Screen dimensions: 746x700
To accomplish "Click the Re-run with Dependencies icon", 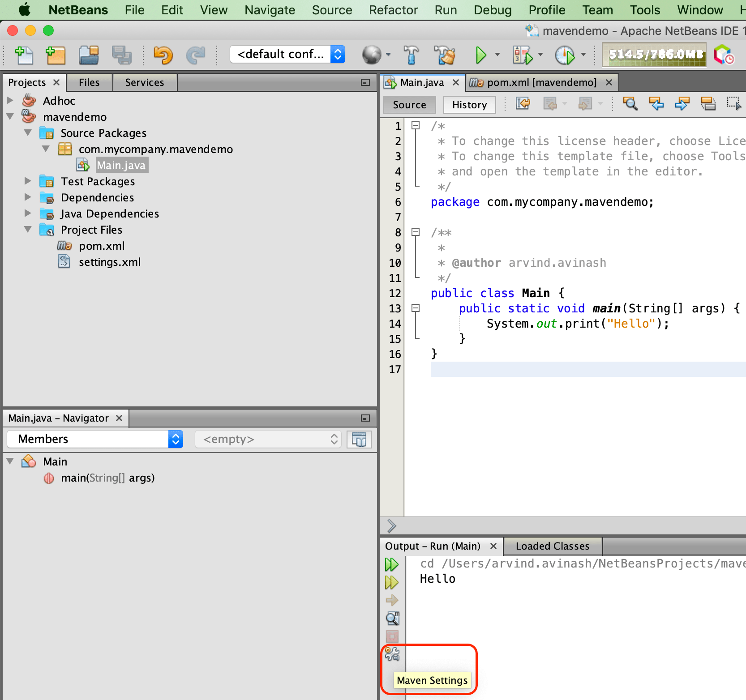I will click(392, 582).
